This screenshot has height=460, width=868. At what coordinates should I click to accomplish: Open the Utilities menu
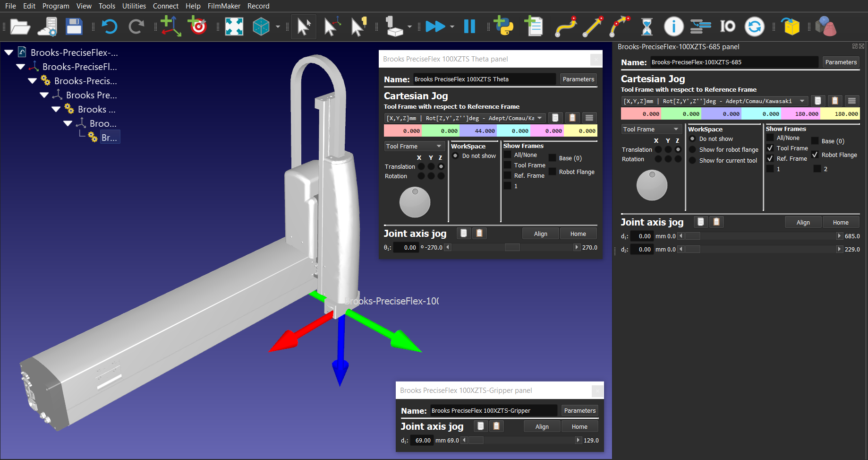pyautogui.click(x=134, y=6)
